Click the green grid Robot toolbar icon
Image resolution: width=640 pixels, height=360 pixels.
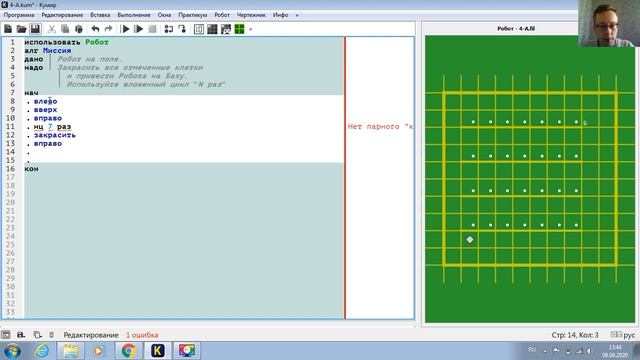click(240, 29)
